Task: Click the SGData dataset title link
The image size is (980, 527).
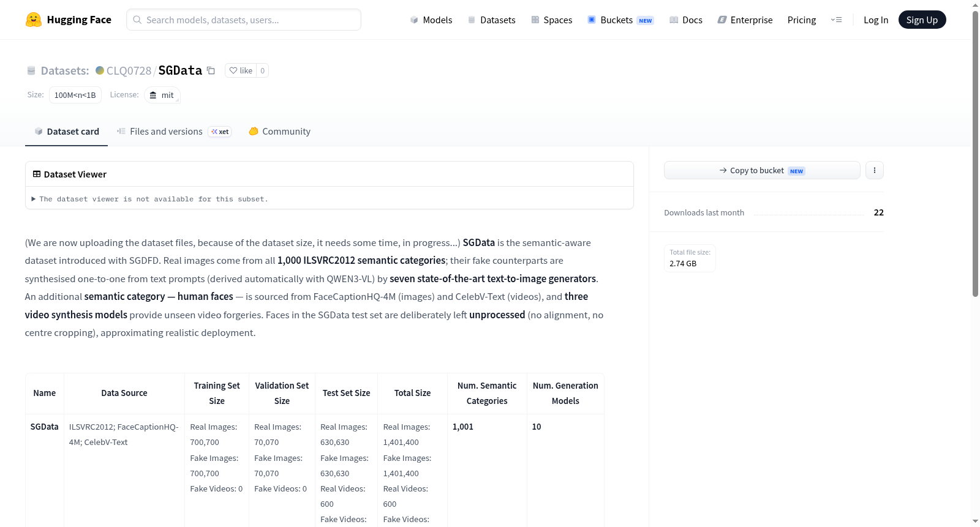Action: click(x=180, y=70)
